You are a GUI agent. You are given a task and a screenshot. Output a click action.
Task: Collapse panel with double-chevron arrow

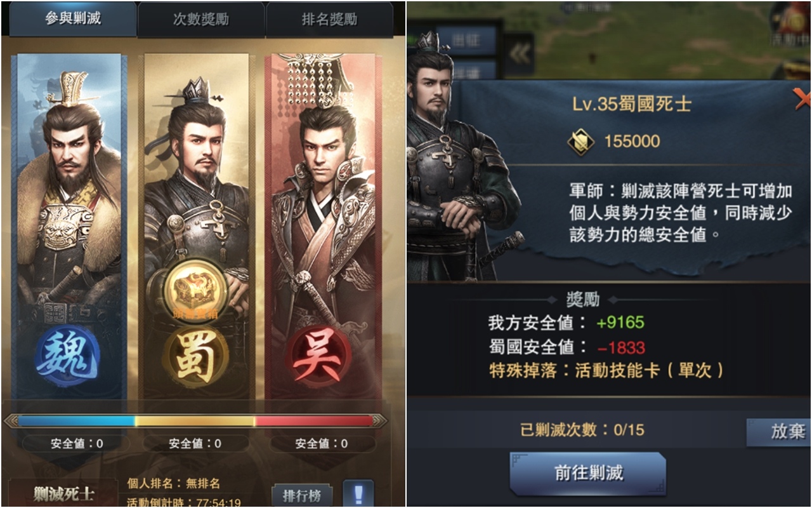click(x=520, y=53)
